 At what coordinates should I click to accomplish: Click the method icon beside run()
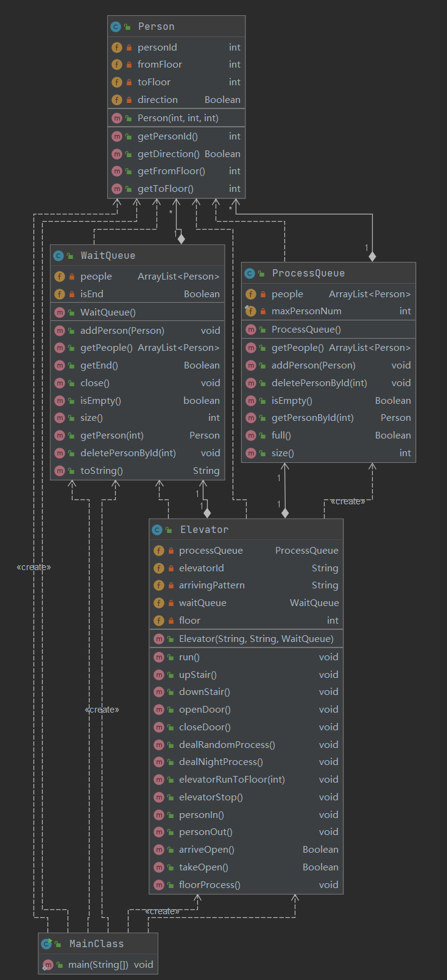coord(159,657)
